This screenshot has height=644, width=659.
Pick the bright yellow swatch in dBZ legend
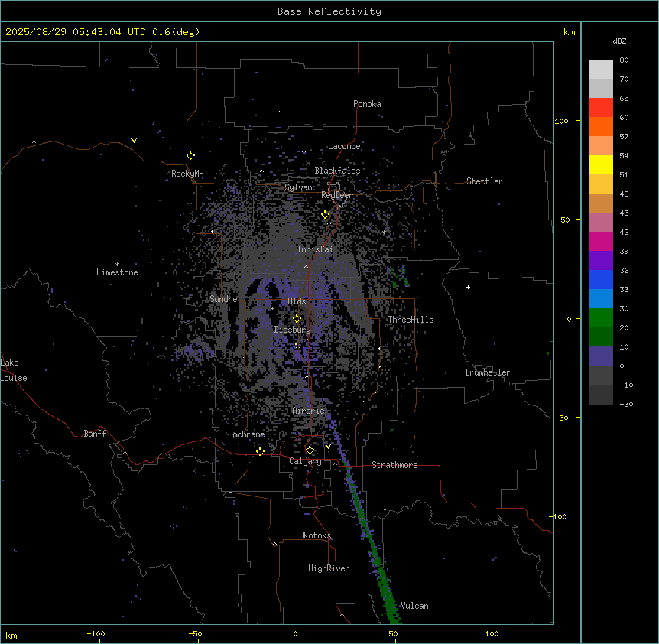[601, 164]
